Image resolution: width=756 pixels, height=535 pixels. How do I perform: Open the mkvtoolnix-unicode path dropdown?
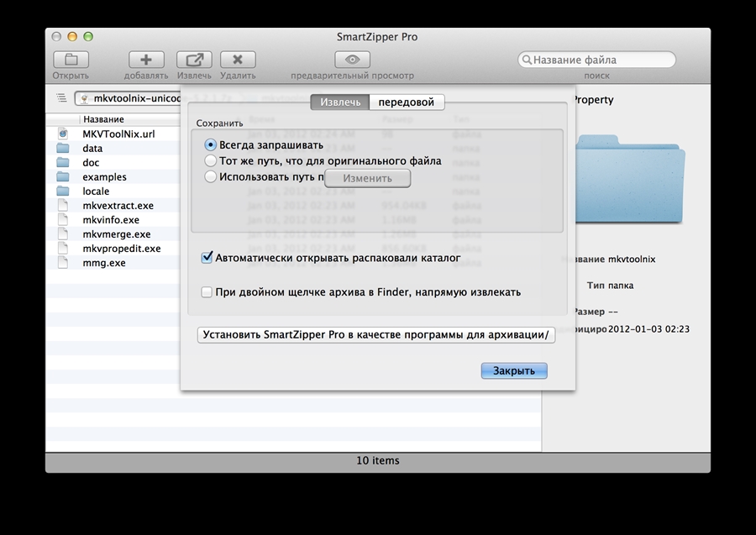tap(128, 98)
